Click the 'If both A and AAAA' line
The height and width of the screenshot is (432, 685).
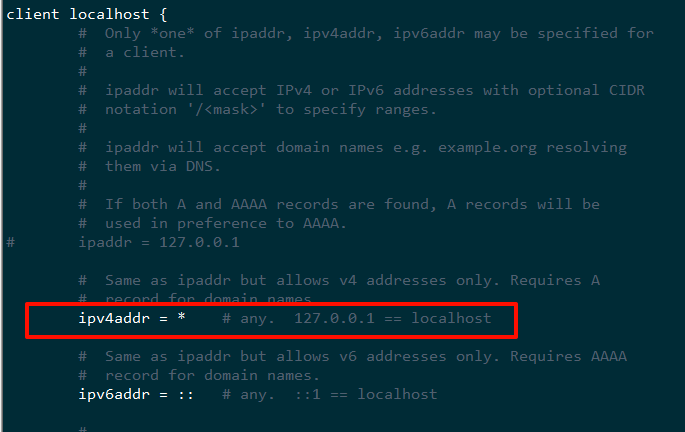[x=186, y=204]
